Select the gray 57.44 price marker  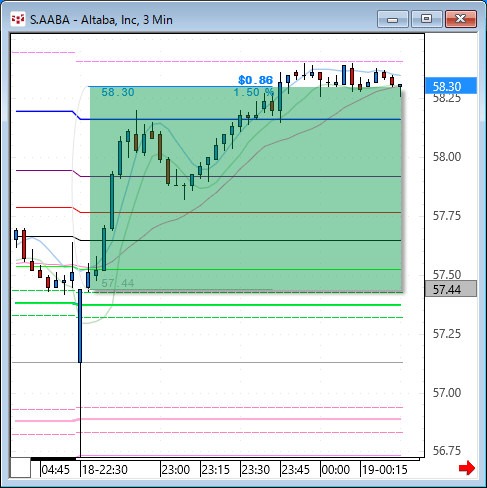(x=451, y=289)
